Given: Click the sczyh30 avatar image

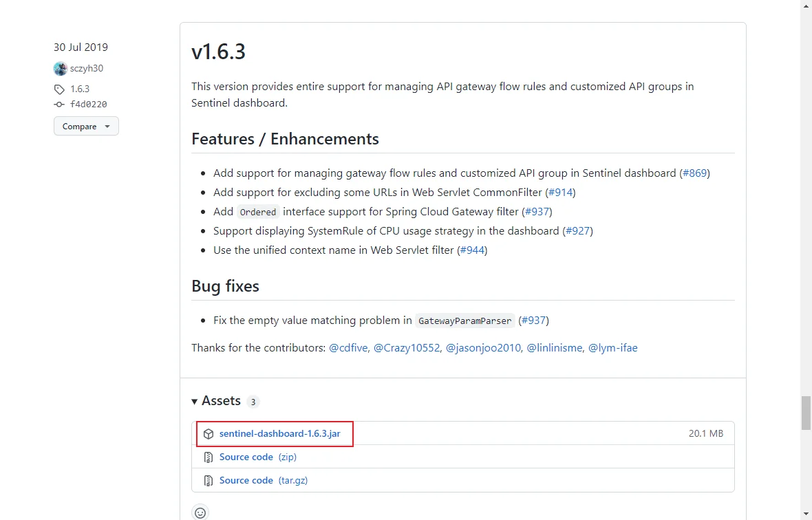Looking at the screenshot, I should coord(61,68).
